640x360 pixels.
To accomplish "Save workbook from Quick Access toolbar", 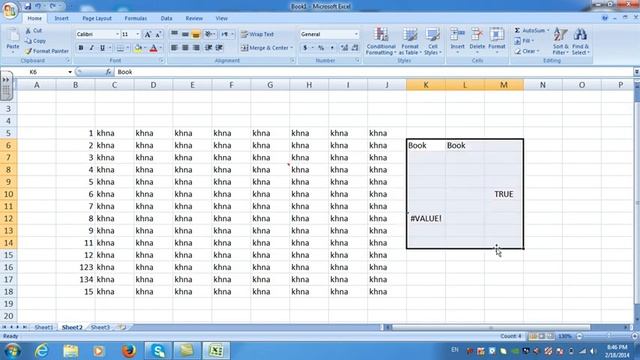I will point(28,6).
